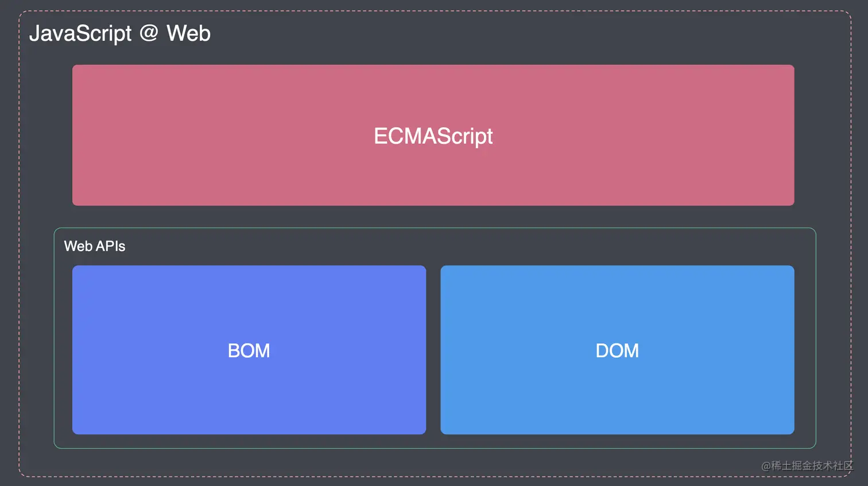Click the @ symbol in the title
The image size is (868, 486).
149,33
